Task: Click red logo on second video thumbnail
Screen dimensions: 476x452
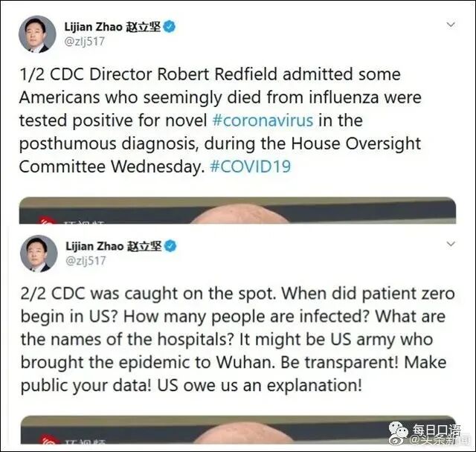Action: coord(47,439)
